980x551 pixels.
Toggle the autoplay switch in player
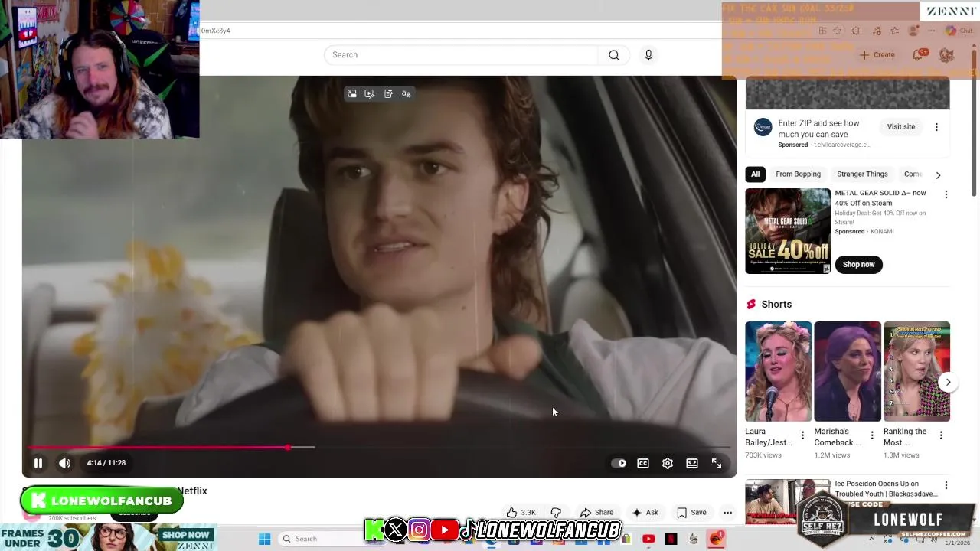(619, 463)
